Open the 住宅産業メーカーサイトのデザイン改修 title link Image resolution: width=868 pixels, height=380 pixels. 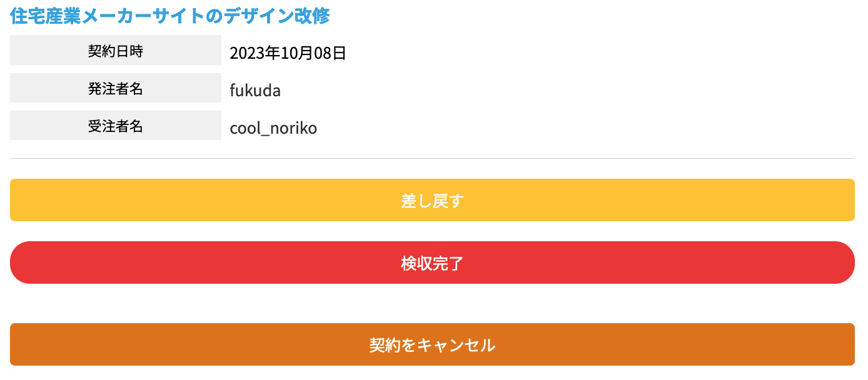(169, 16)
